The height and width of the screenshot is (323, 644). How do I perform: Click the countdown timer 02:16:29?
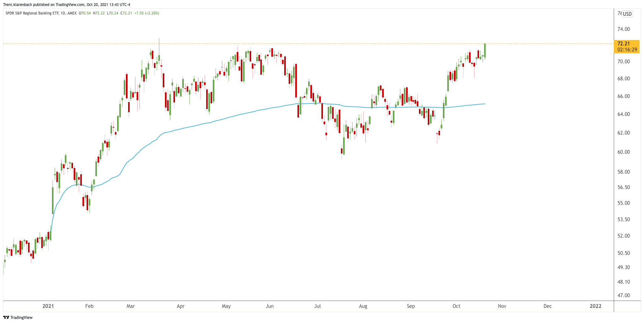pyautogui.click(x=627, y=49)
